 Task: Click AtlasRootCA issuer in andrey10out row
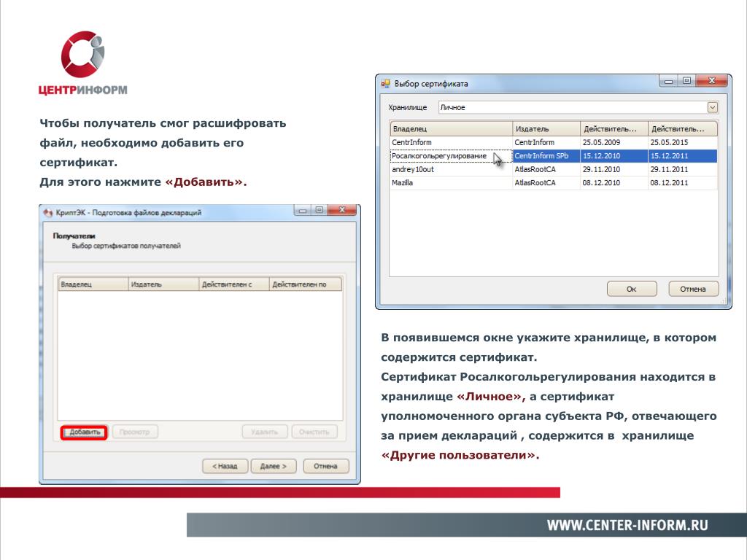(546, 169)
